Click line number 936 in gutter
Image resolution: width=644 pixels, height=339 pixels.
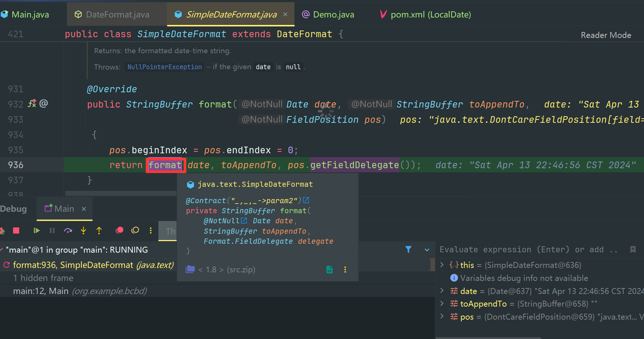tap(16, 165)
